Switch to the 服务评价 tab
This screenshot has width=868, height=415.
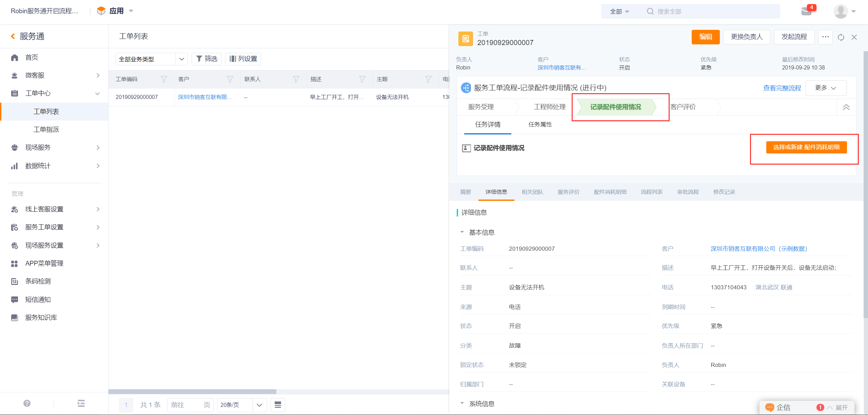coord(569,192)
